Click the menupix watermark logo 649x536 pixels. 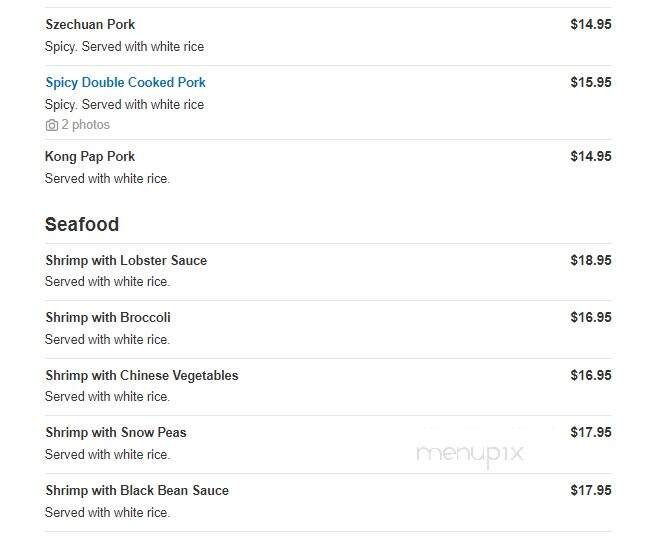click(x=470, y=453)
